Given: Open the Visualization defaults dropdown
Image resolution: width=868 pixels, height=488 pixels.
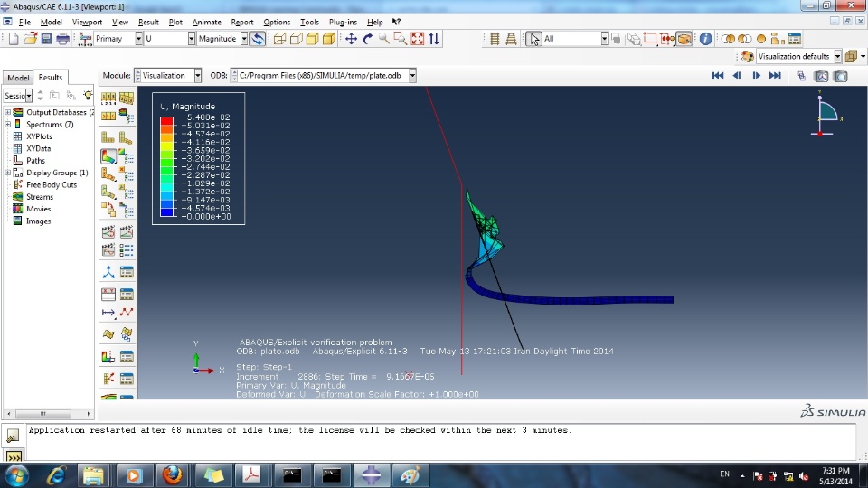Looking at the screenshot, I should tap(838, 56).
